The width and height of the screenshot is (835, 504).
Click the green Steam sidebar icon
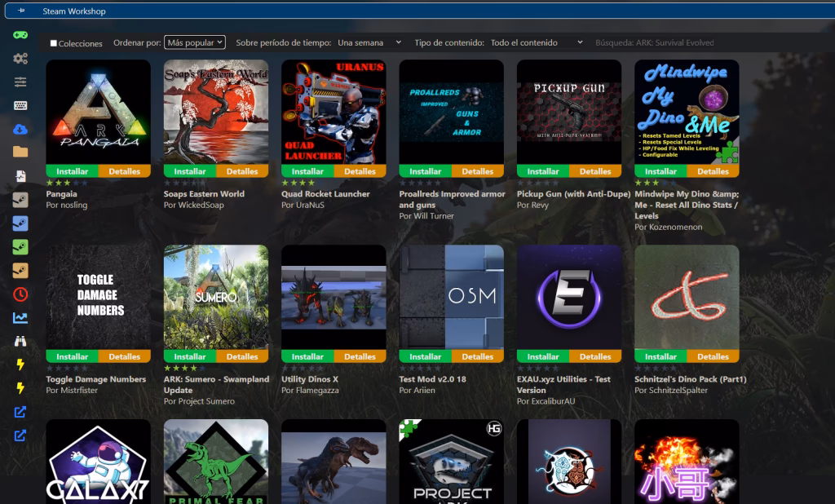(20, 246)
